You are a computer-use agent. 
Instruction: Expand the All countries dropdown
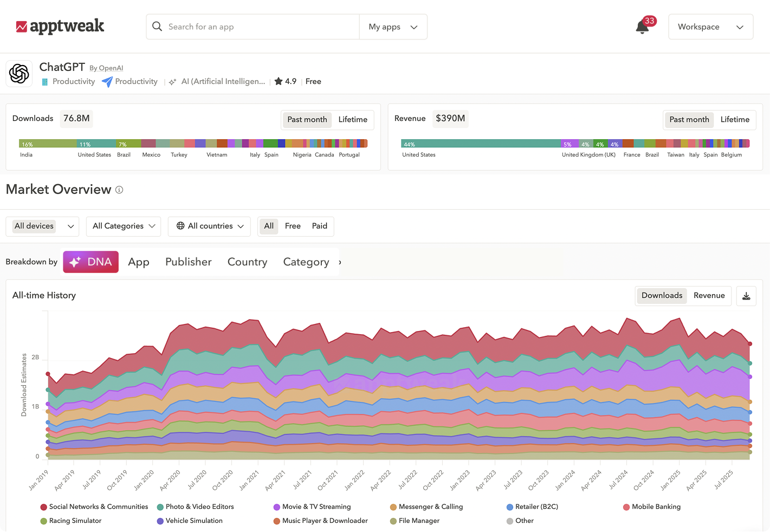pyautogui.click(x=209, y=226)
